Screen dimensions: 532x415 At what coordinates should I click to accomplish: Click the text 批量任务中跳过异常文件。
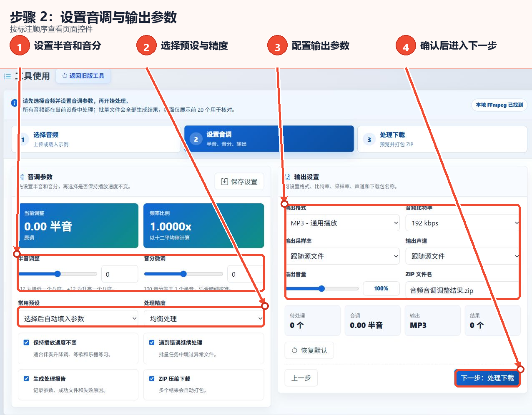click(x=188, y=355)
